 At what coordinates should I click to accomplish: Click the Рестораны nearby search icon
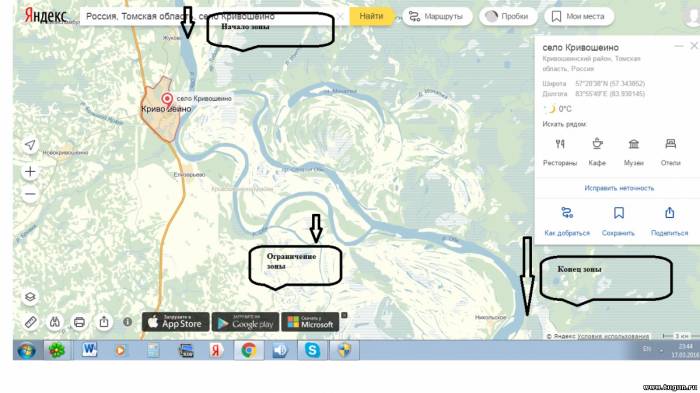point(560,144)
